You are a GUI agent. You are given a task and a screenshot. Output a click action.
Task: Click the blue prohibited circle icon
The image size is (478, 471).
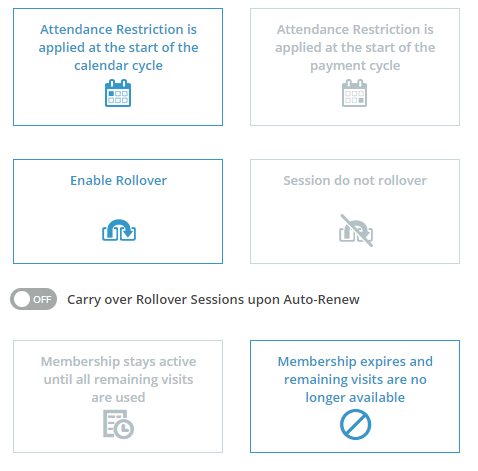(x=355, y=425)
